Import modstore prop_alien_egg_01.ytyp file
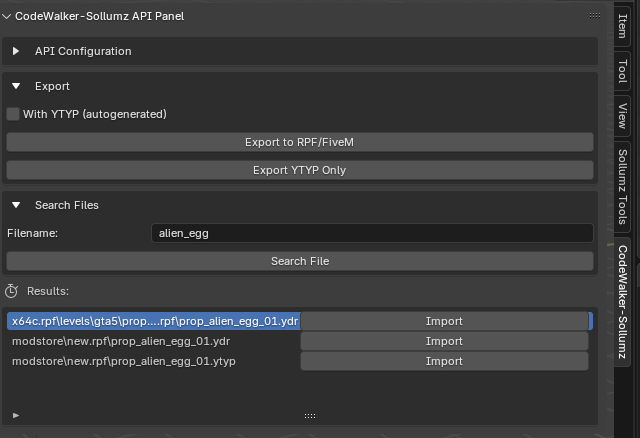The image size is (640, 438). point(444,361)
